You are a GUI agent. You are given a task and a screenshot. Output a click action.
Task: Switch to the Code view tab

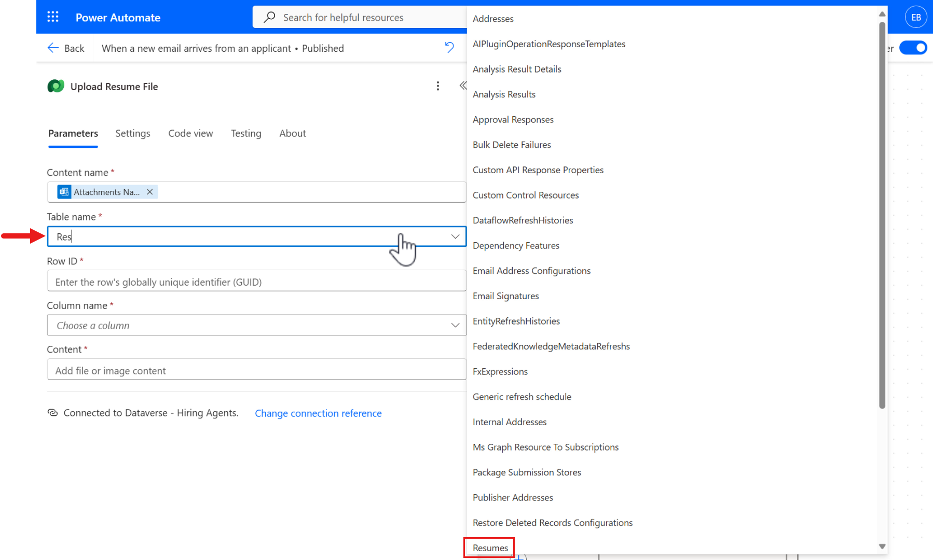(x=190, y=133)
